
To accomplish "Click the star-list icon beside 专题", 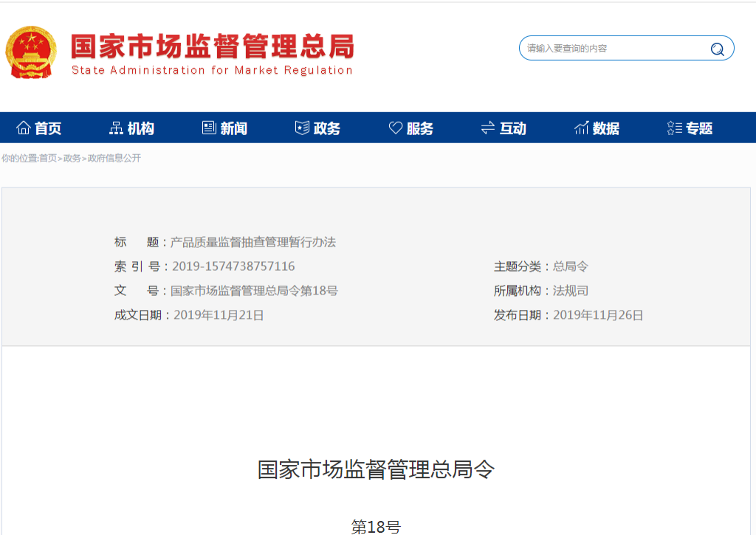I will click(x=675, y=128).
